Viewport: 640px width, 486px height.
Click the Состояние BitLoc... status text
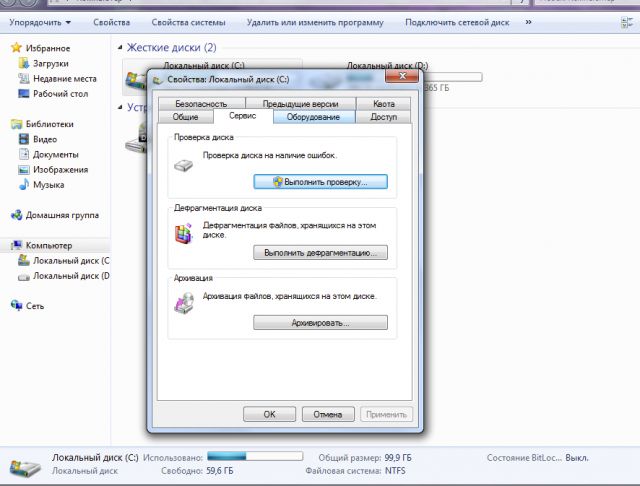[524, 458]
